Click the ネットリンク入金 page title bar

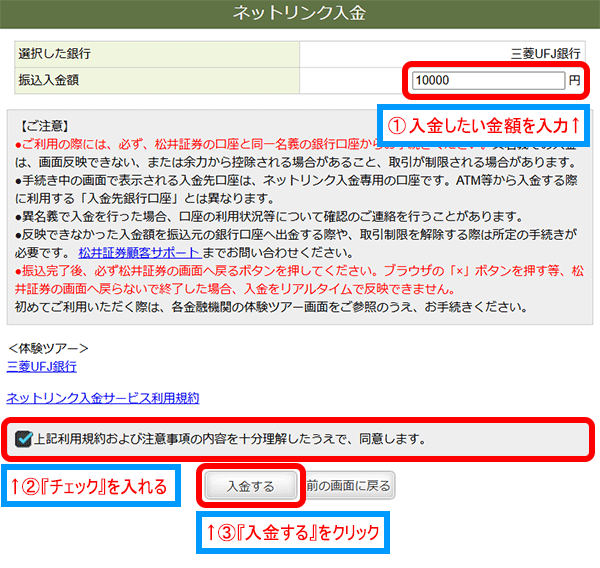(299, 13)
